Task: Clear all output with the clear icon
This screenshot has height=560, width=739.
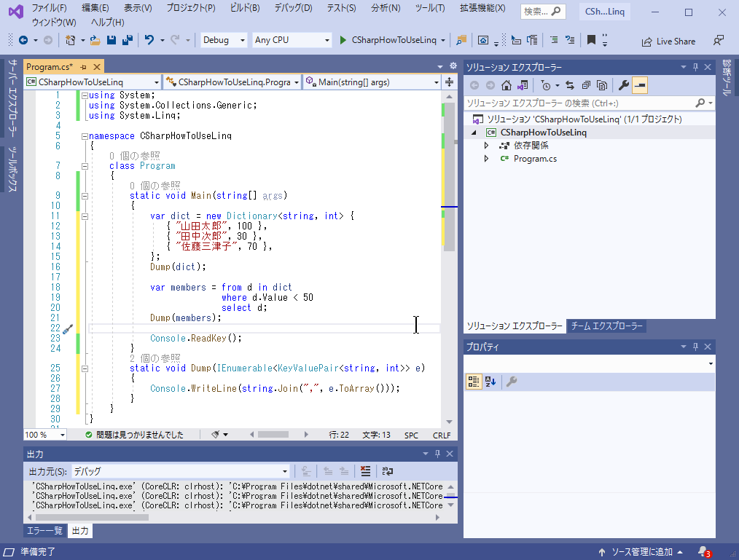Action: (365, 471)
